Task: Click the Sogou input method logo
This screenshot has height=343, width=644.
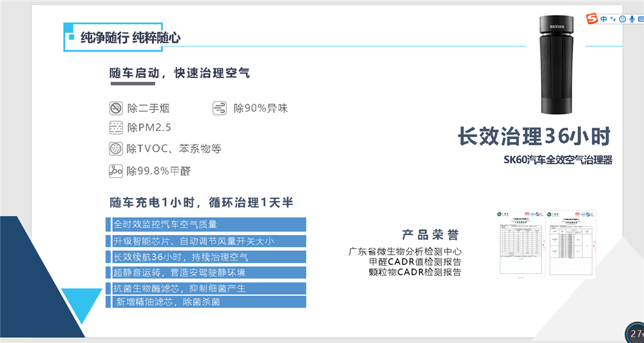Action: pos(592,19)
